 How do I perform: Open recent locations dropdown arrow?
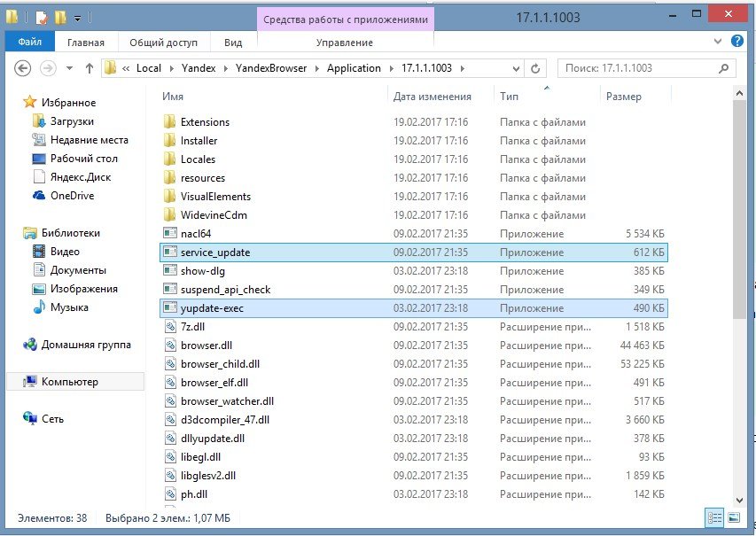click(69, 68)
